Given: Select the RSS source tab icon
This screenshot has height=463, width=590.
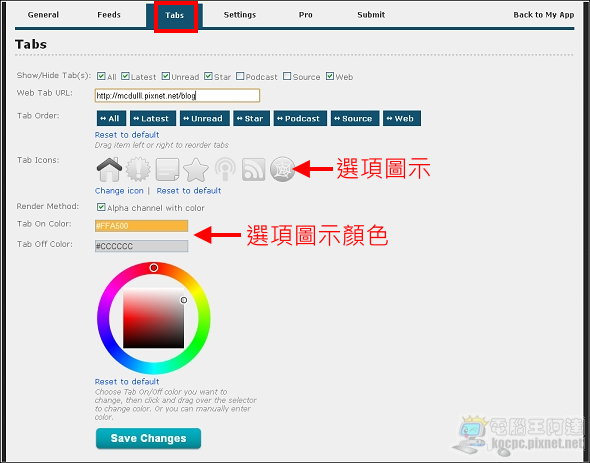Looking at the screenshot, I should pos(254,169).
